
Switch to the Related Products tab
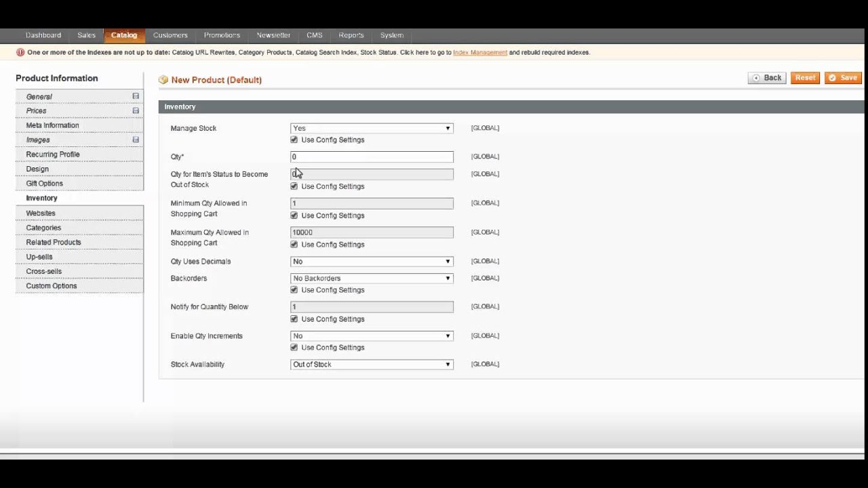tap(79, 242)
